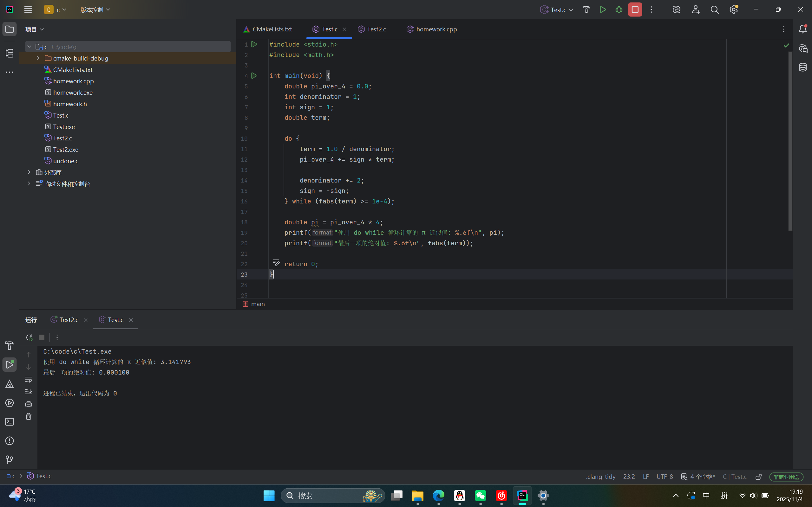Screen dimensions: 812x507
Task: Switch to the Test2.c run tab
Action: tap(69, 320)
